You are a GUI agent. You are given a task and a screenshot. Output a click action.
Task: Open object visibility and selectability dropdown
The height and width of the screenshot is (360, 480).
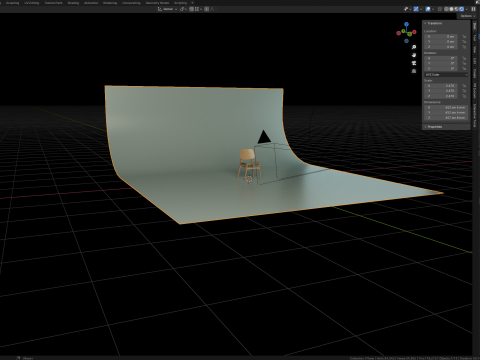(x=408, y=9)
